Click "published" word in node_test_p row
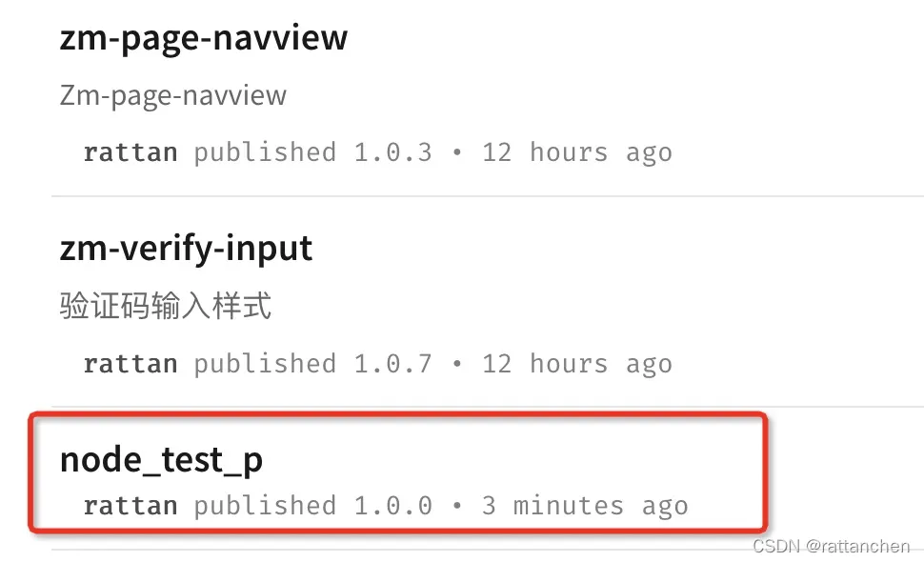The width and height of the screenshot is (924, 562). coord(265,506)
